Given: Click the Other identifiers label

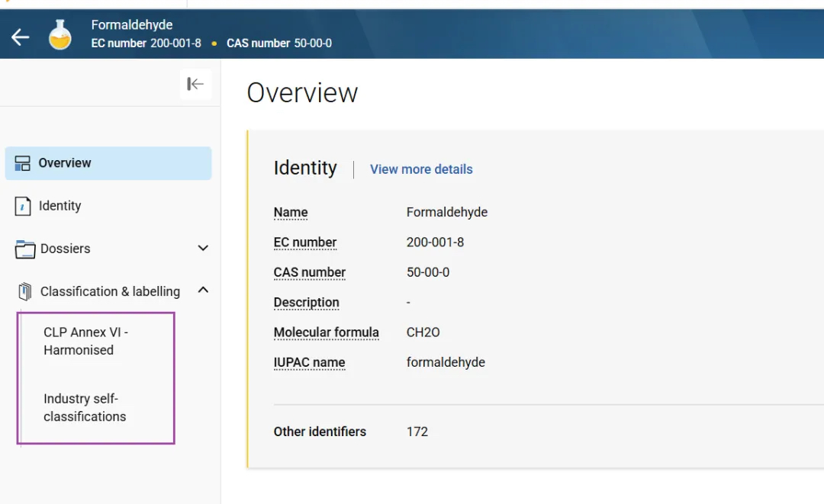Looking at the screenshot, I should tap(320, 432).
